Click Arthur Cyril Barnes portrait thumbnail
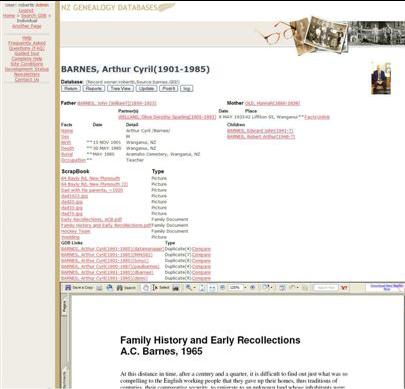Viewport: 405px width, 389px height. (381, 78)
